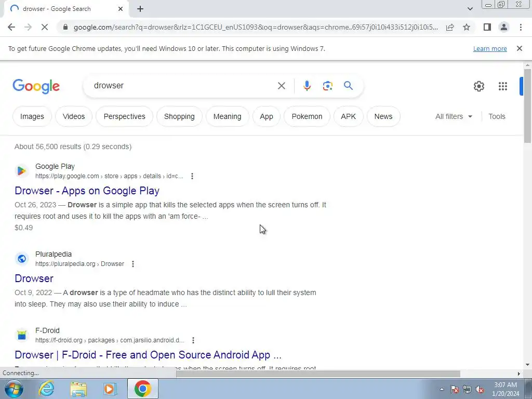Go back using the browser back arrow
This screenshot has height=399, width=532.
[11, 27]
